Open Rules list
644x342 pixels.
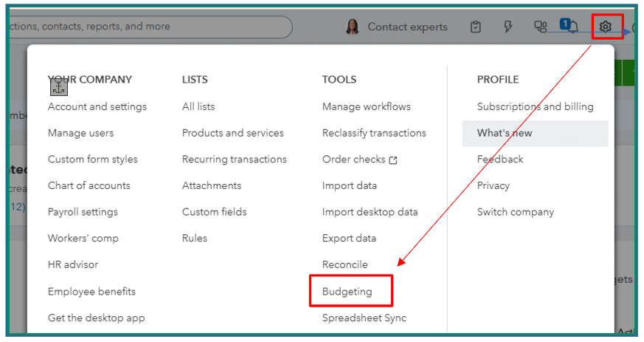point(195,239)
